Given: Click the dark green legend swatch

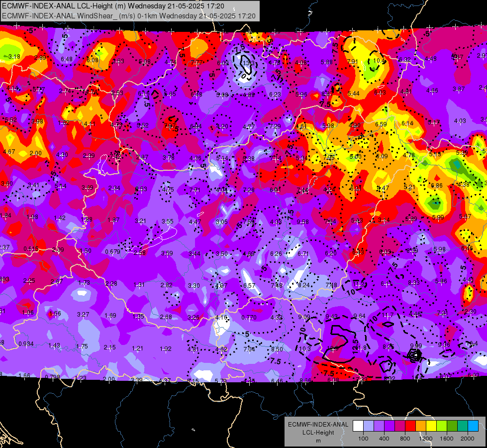Looking at the screenshot, I should tap(452, 426).
